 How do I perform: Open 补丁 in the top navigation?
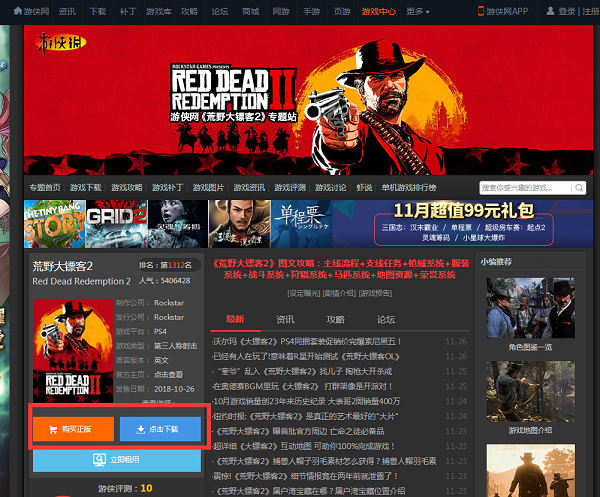(128, 11)
